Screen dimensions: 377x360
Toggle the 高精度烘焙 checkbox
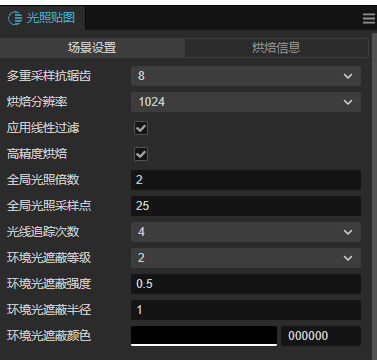141,154
